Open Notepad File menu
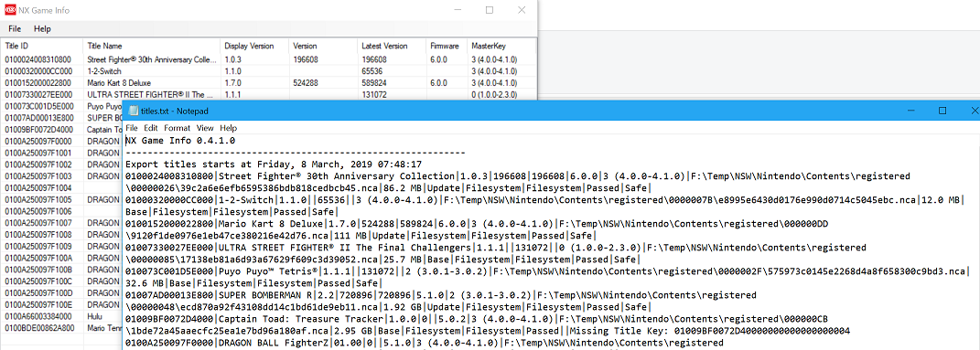The width and height of the screenshot is (980, 350). 131,128
